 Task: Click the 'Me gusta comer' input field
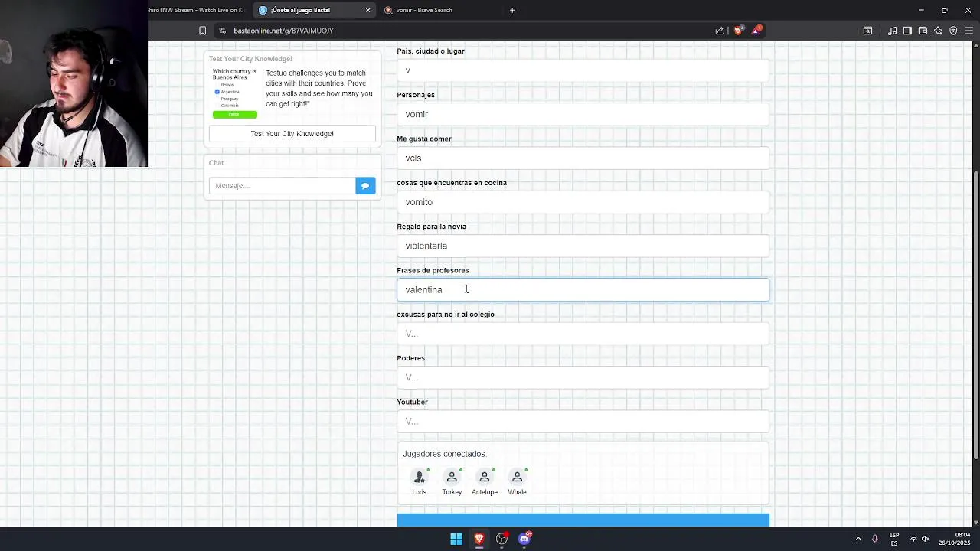pyautogui.click(x=583, y=158)
